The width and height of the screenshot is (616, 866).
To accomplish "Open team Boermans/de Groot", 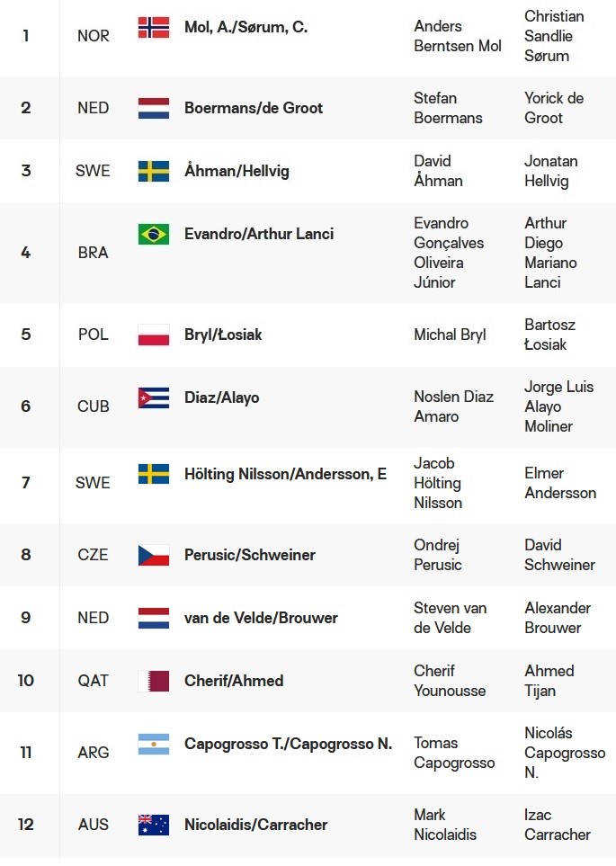I will (x=254, y=108).
